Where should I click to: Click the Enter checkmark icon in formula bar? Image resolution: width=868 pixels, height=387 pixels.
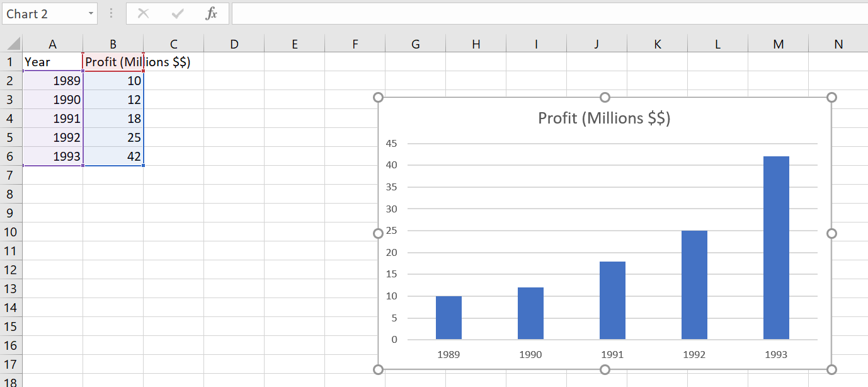click(x=178, y=13)
